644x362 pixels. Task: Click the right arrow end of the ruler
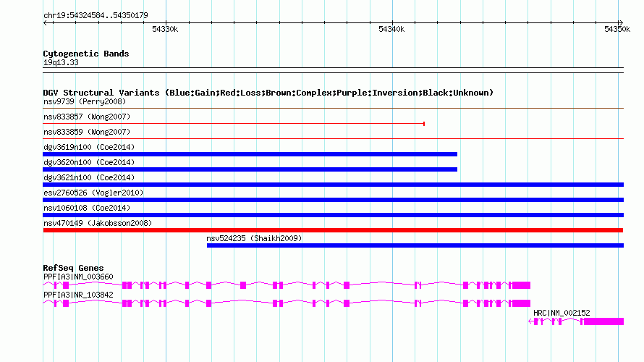621,22
